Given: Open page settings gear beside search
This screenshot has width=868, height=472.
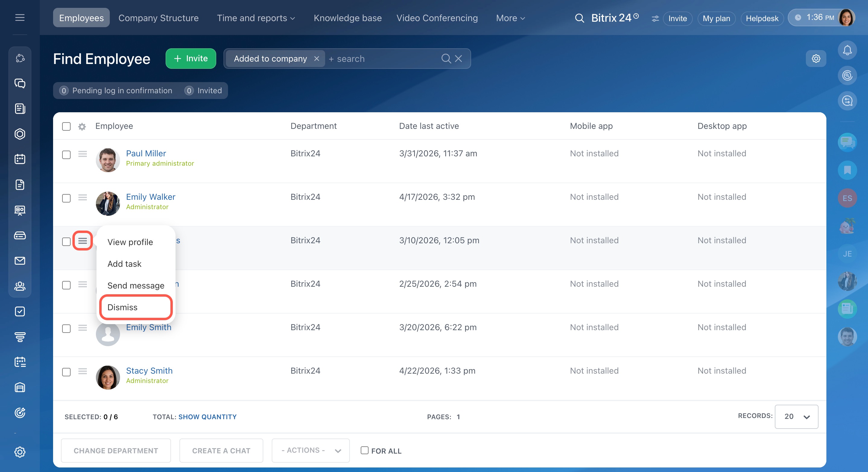Looking at the screenshot, I should pos(816,59).
